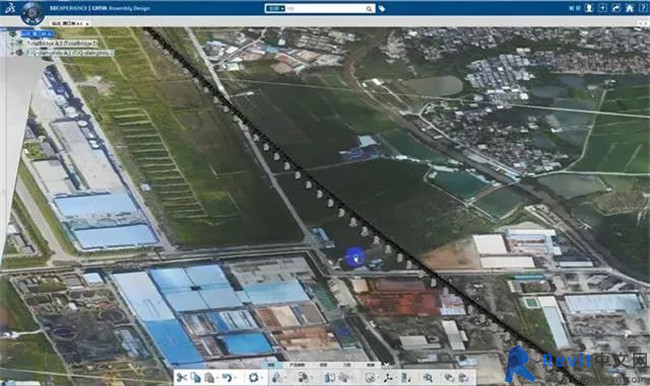
Task: Click the Undo arrow icon
Action: click(226, 377)
